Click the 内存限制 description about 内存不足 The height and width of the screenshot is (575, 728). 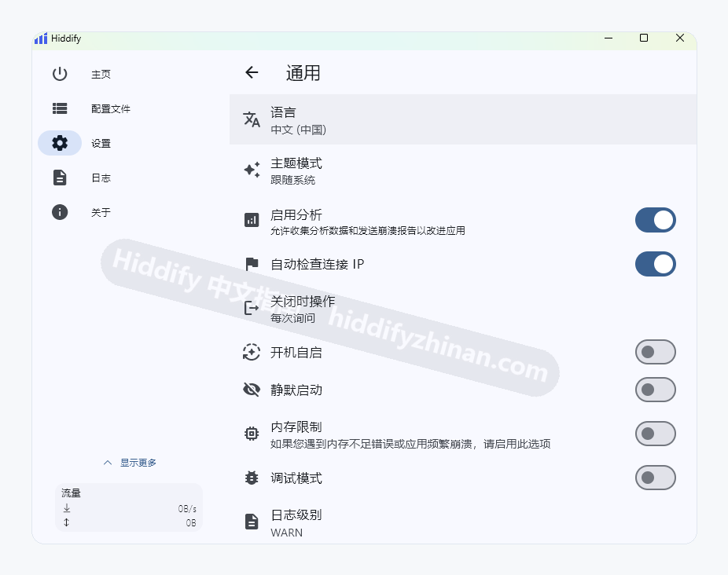[410, 444]
